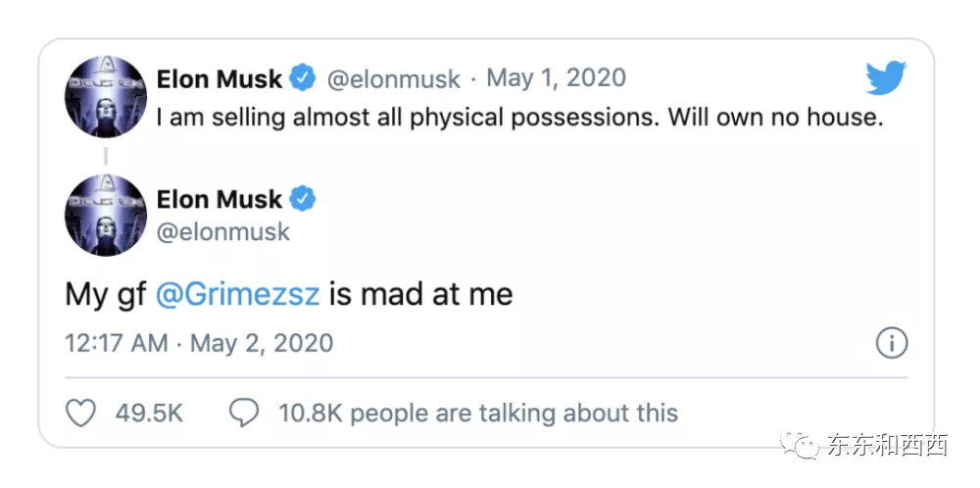Click the 49.5K likes count
The image size is (980, 488).
point(149,413)
